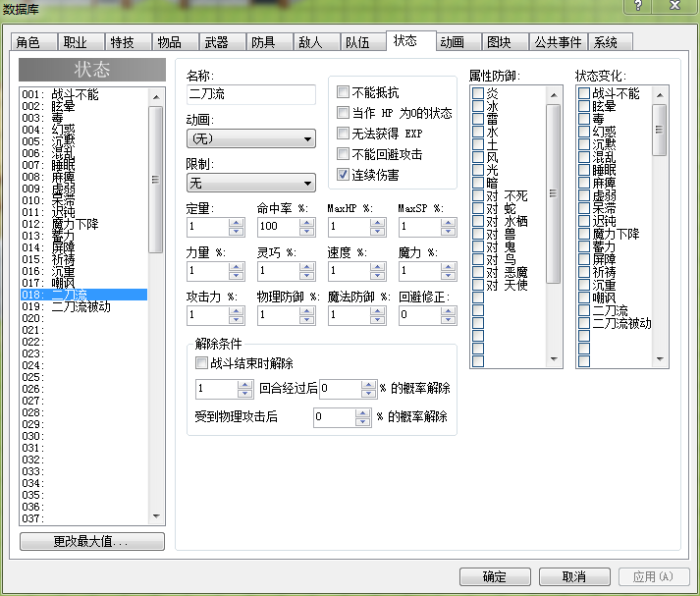The height and width of the screenshot is (596, 700).
Task: Toggle 二刀流被动 in 状态变化 list
Action: [584, 323]
